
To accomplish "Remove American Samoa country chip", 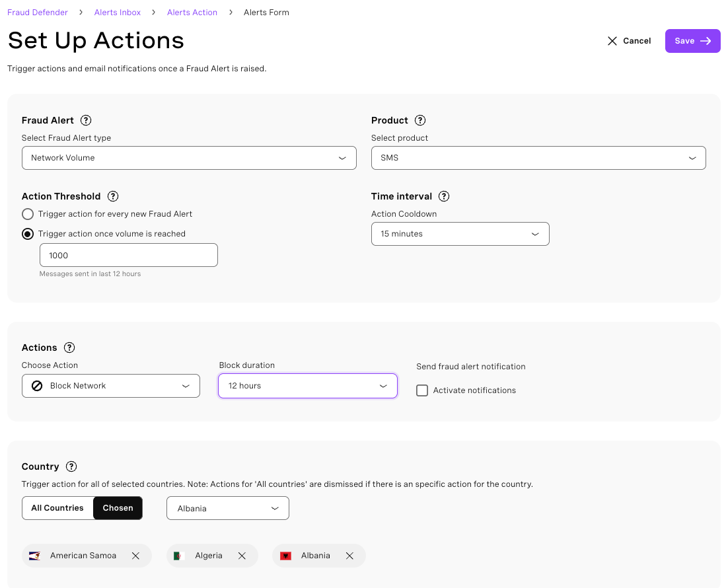I will [x=135, y=556].
